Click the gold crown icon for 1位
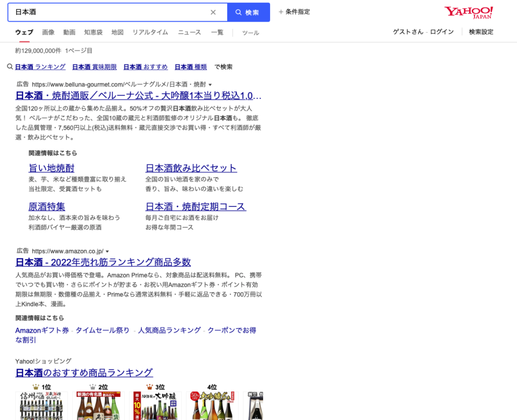Viewport: 517px width, 420px height. pyautogui.click(x=36, y=387)
